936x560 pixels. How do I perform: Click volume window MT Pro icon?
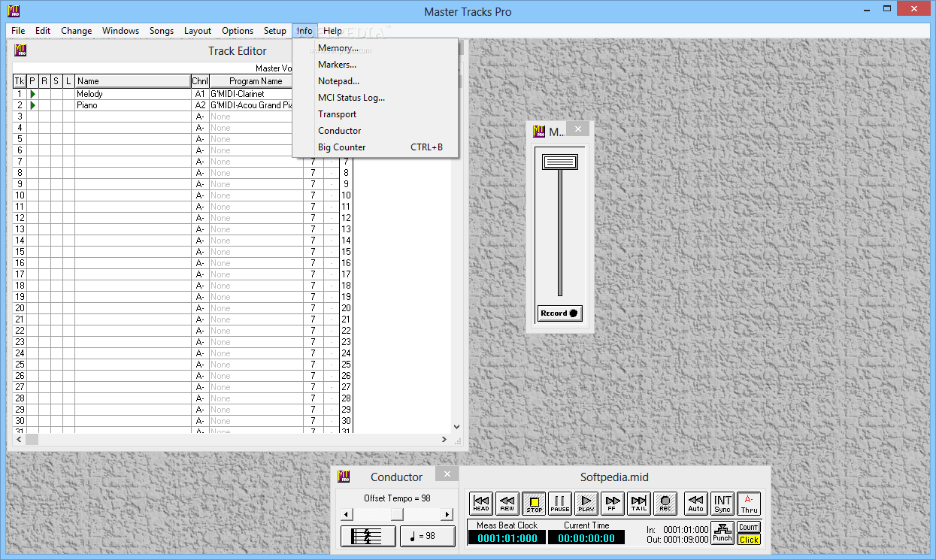click(x=539, y=132)
